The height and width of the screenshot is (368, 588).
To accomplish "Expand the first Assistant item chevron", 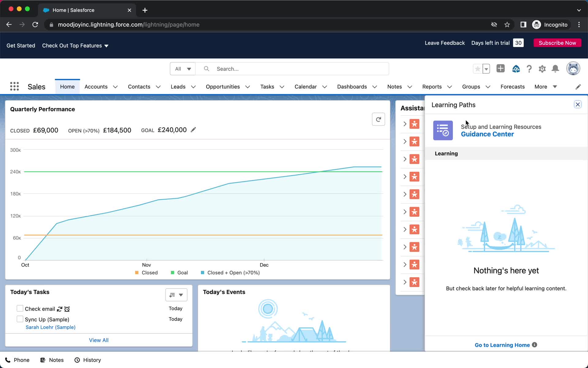I will tap(405, 124).
